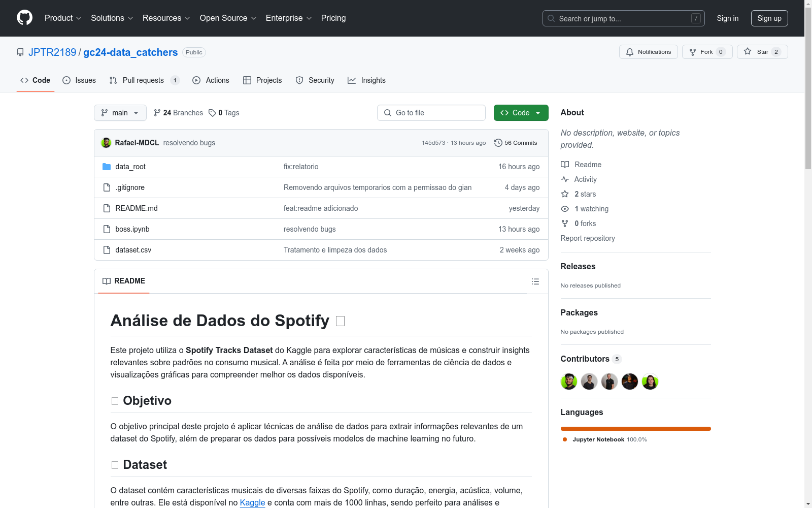This screenshot has width=812, height=508.
Task: Open the main branch selector dropdown
Action: tap(120, 113)
